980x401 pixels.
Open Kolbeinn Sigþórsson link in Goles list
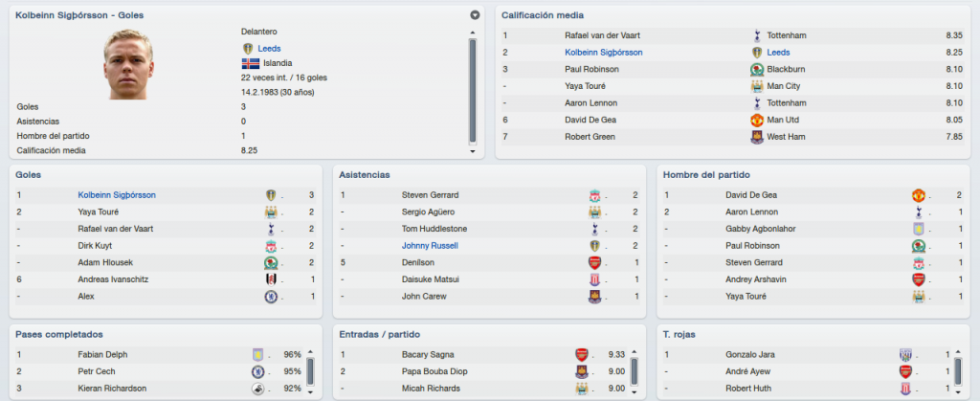(117, 195)
